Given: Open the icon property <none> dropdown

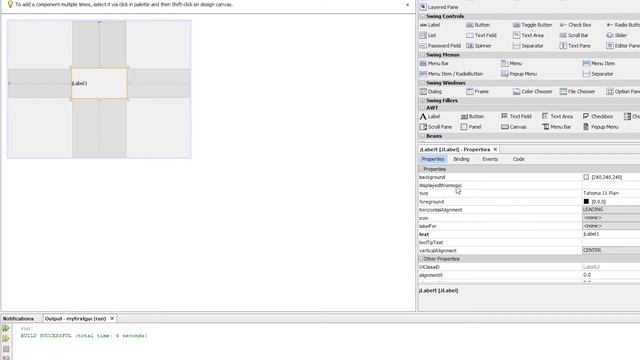Looking at the screenshot, I should pos(611,218).
